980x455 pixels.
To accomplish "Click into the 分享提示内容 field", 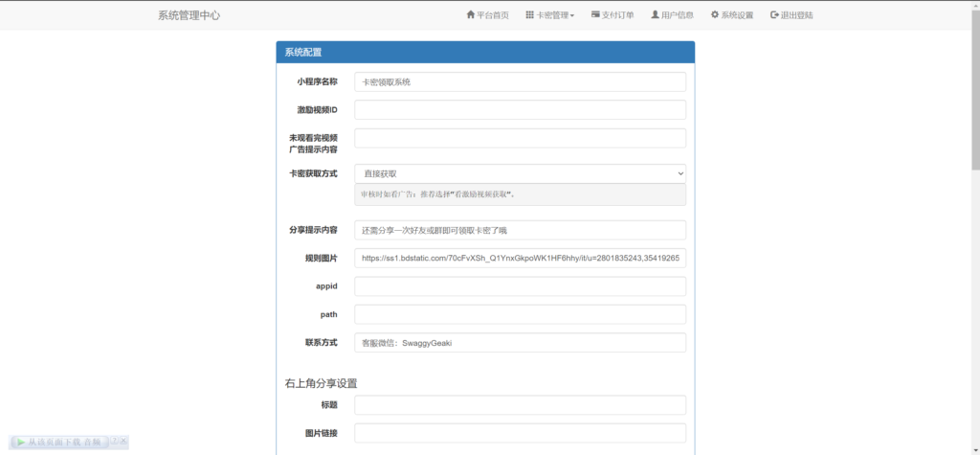I will coord(520,230).
